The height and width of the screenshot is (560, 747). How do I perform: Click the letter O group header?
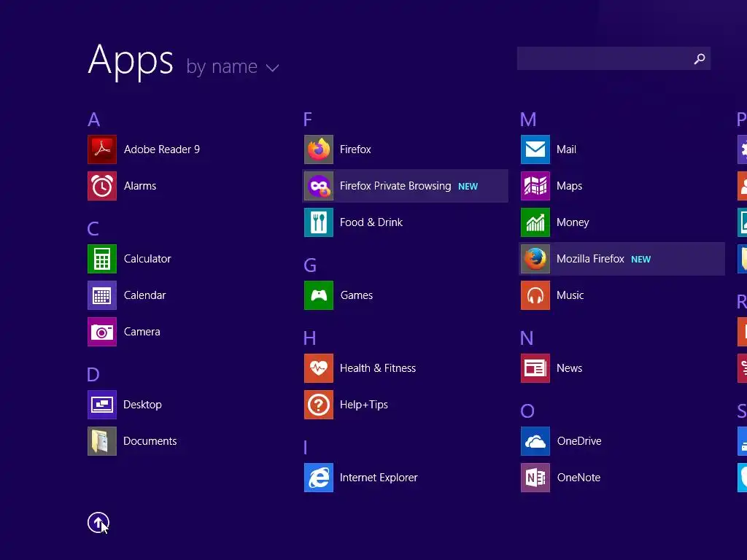point(527,411)
